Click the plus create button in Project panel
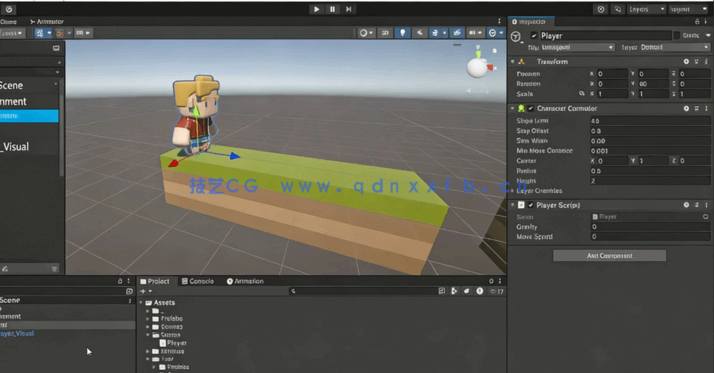 click(143, 291)
